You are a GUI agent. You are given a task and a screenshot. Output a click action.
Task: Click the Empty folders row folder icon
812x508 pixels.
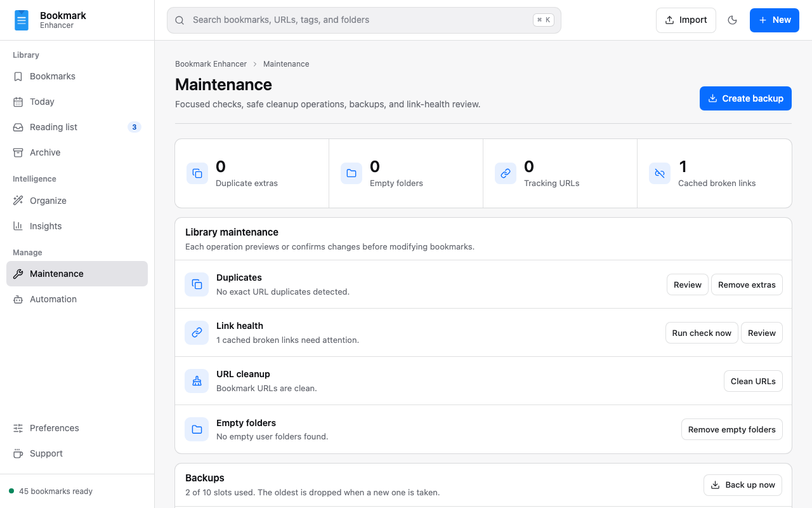197,429
